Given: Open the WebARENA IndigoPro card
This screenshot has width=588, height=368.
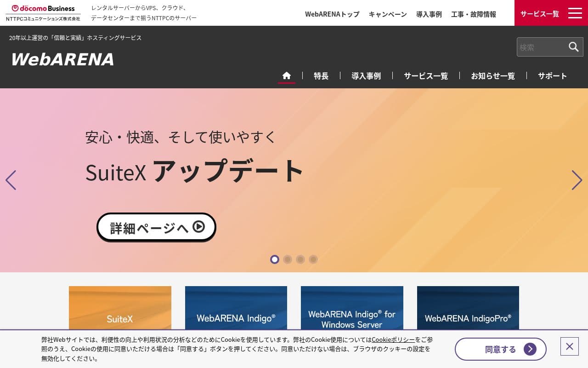Looking at the screenshot, I should coord(468,308).
